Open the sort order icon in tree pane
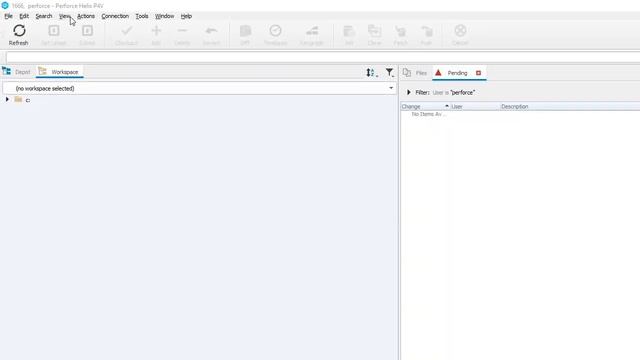 pos(371,73)
